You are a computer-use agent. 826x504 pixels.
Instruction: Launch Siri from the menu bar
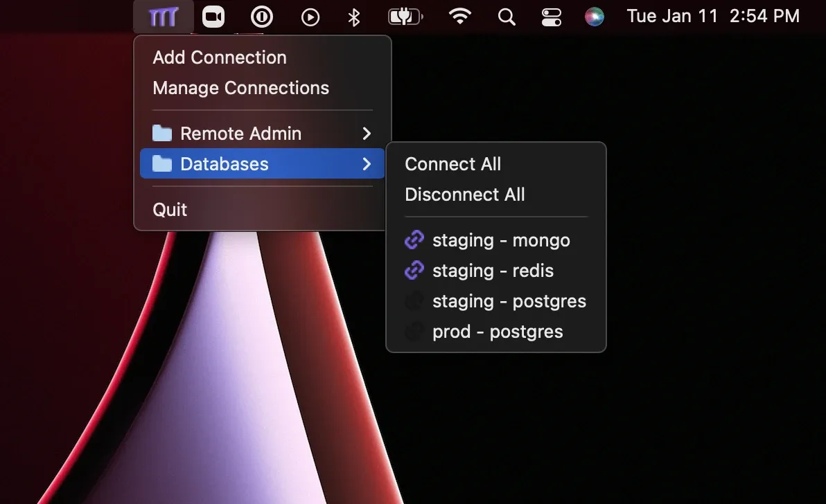595,17
